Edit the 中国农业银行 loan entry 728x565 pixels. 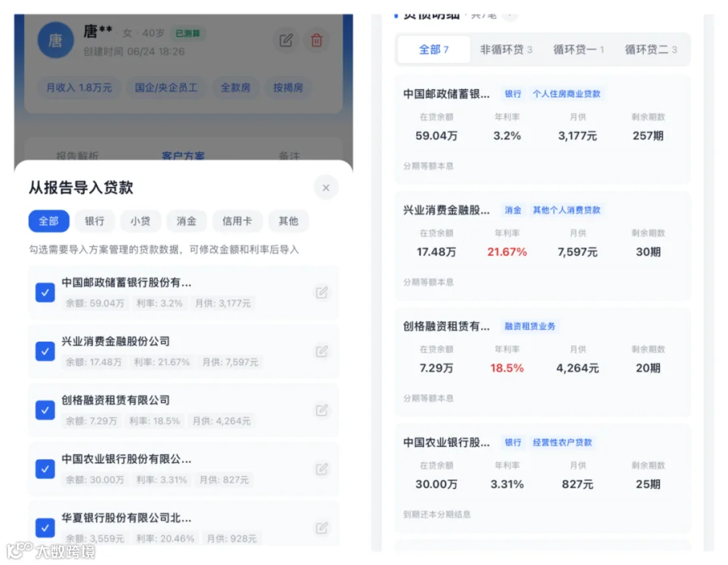pos(322,469)
